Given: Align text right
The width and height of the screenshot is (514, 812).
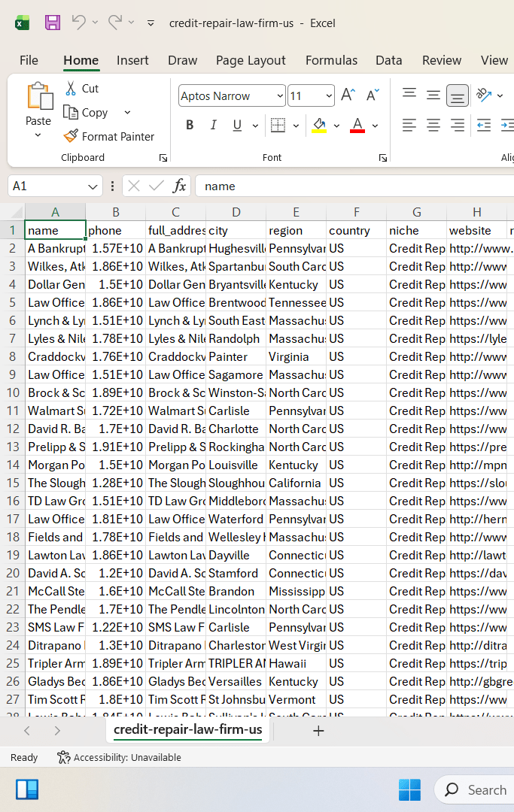Looking at the screenshot, I should [457, 125].
